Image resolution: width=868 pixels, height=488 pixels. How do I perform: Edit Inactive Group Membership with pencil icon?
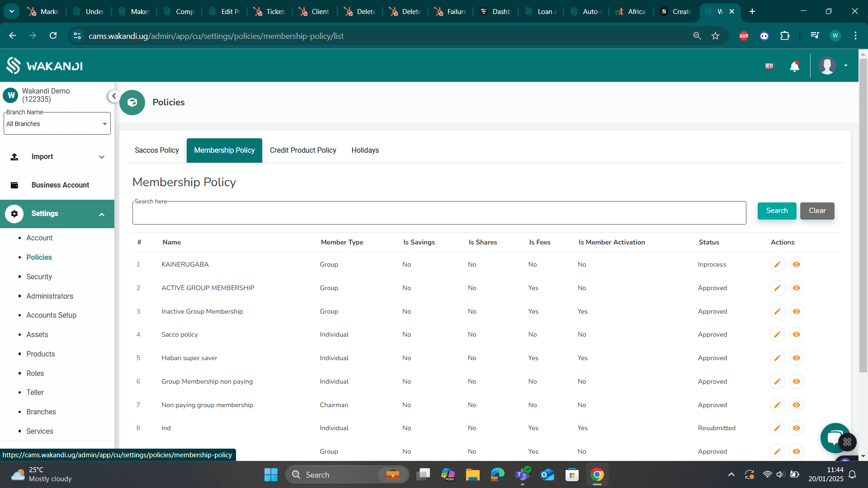click(x=777, y=311)
